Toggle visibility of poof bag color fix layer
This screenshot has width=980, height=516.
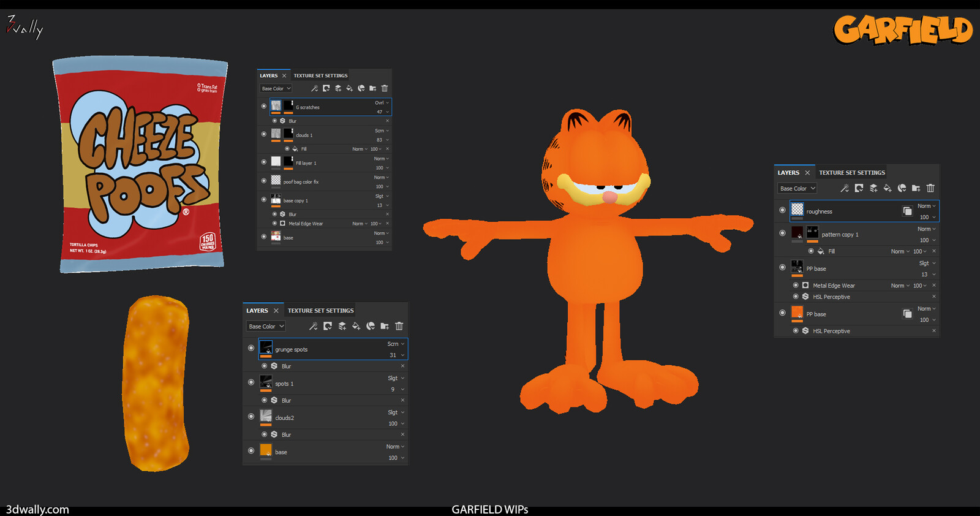264,181
